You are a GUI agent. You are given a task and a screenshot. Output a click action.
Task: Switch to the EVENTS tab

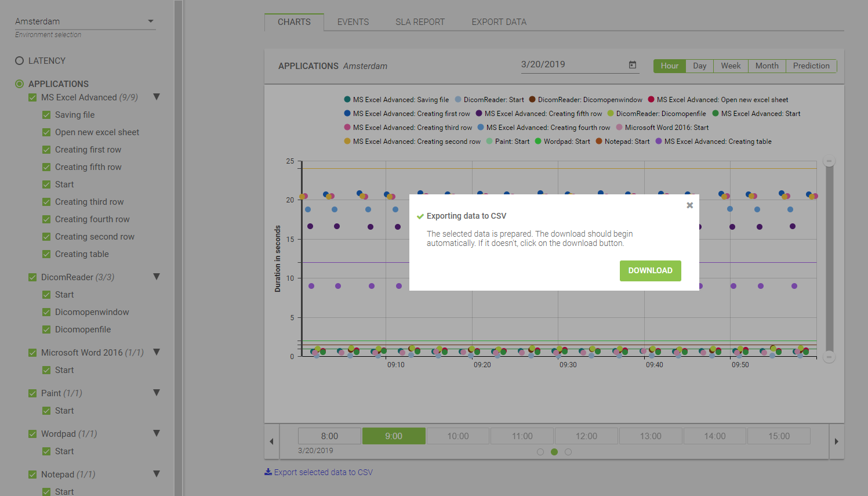pos(353,22)
